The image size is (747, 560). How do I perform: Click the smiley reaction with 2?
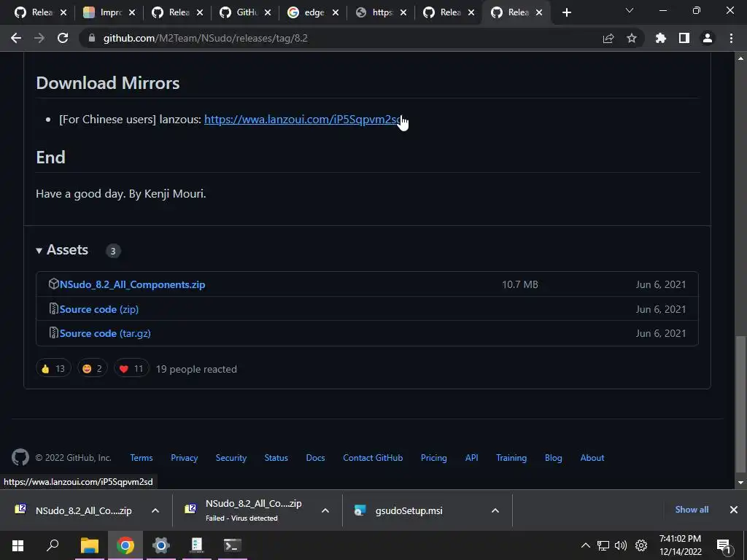(x=93, y=368)
